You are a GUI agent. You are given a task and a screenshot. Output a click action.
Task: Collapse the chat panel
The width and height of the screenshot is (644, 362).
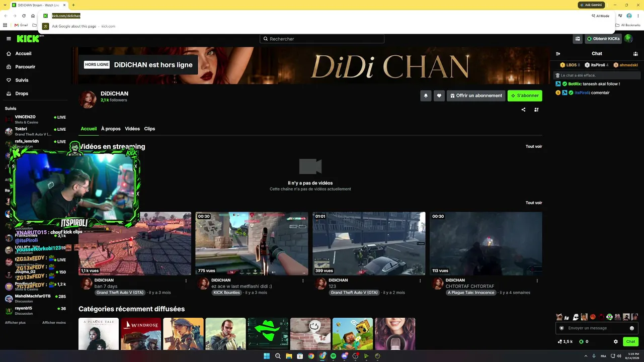coord(557,54)
